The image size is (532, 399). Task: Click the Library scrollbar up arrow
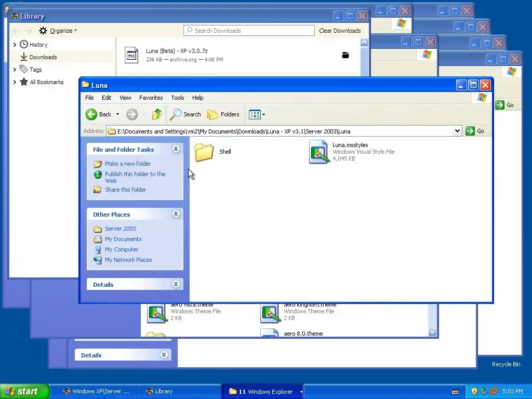[x=364, y=43]
